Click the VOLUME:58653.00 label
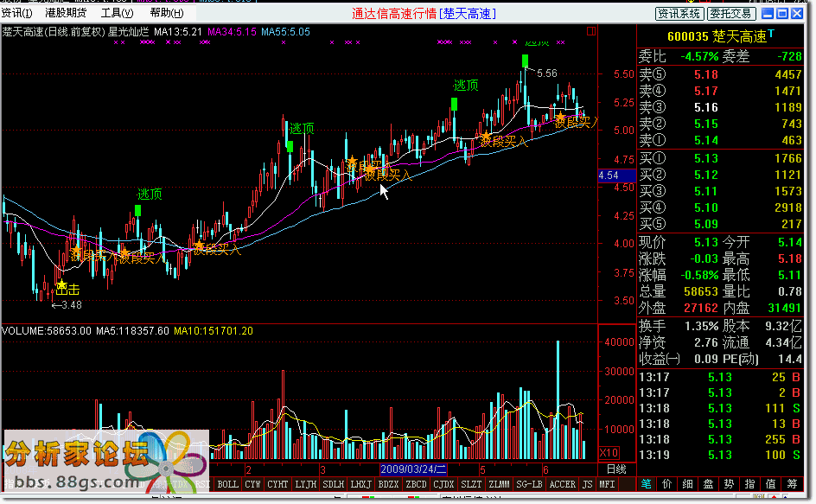 (x=47, y=330)
